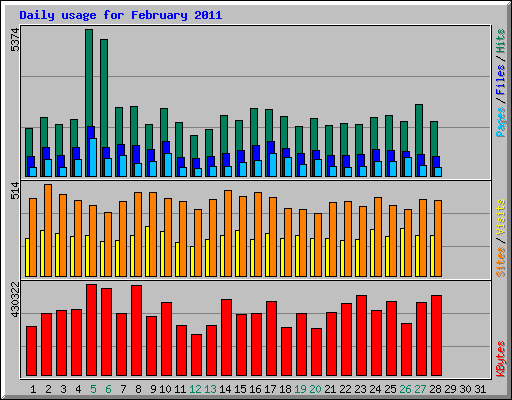Click weekend day 26 axis label

tap(405, 389)
